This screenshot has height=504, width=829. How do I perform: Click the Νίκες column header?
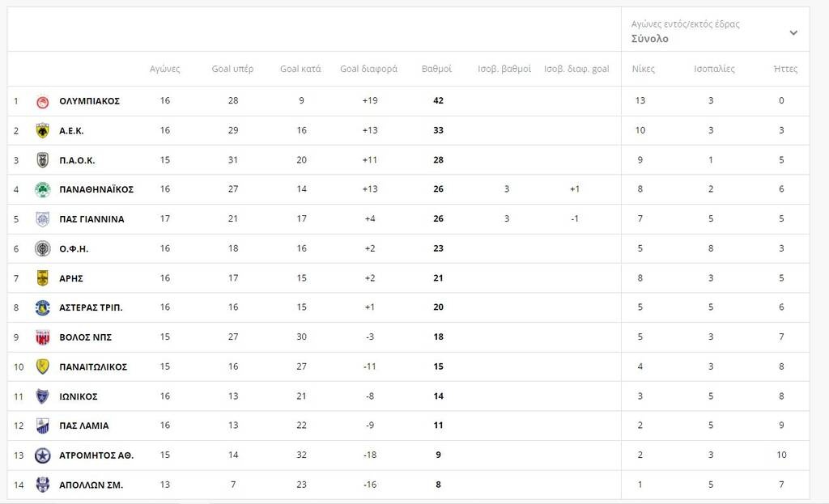pyautogui.click(x=644, y=69)
